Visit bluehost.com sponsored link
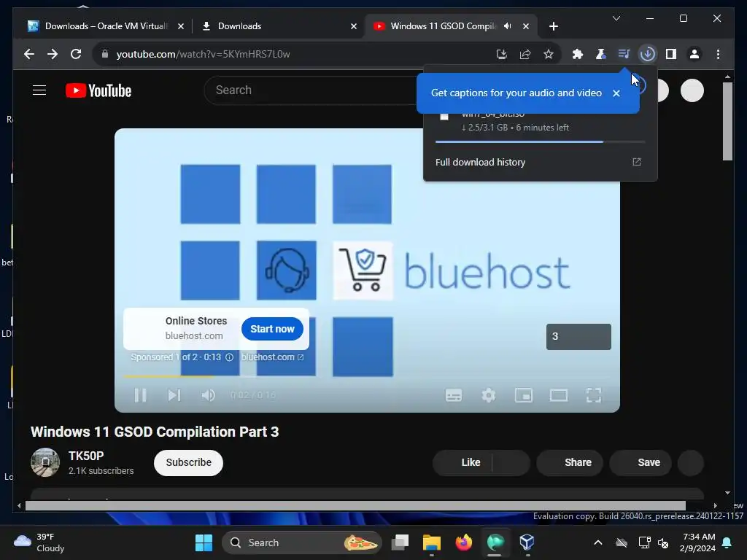Viewport: 747px width, 560px height. point(272,357)
